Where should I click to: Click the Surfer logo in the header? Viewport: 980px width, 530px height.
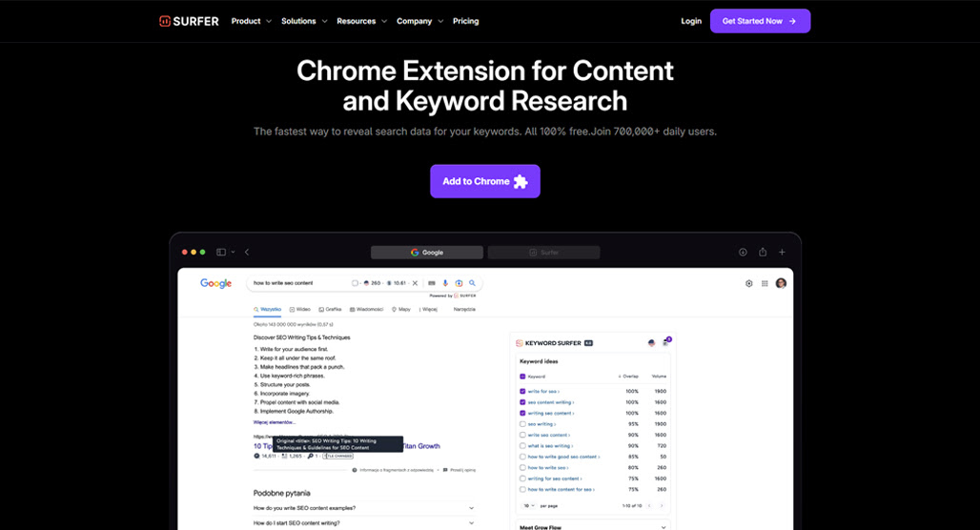click(x=189, y=21)
